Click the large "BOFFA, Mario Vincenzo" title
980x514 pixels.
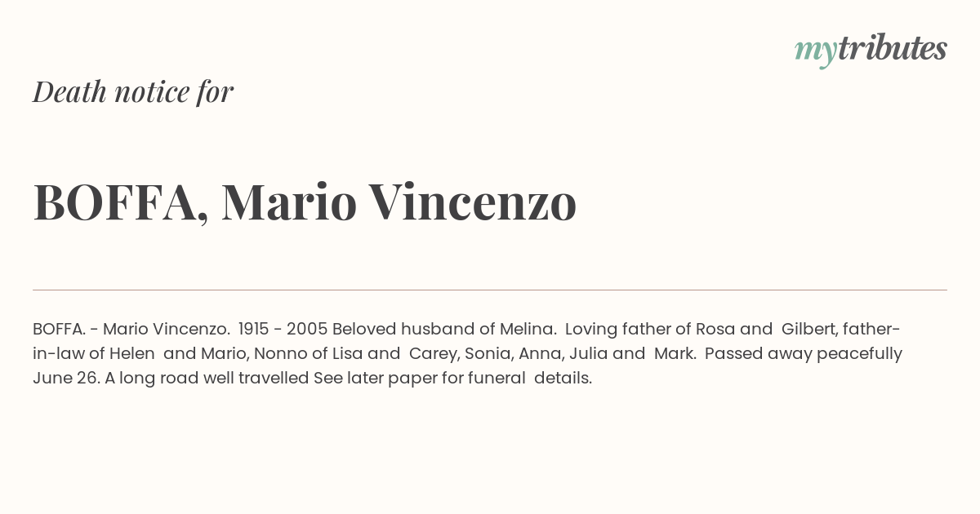pyautogui.click(x=305, y=202)
